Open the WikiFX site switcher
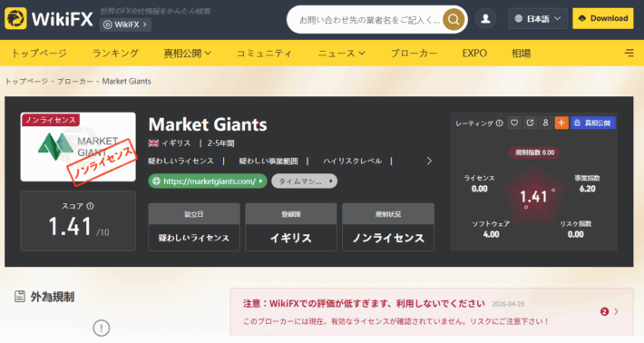Viewport: 644px width, 343px height. [x=125, y=24]
